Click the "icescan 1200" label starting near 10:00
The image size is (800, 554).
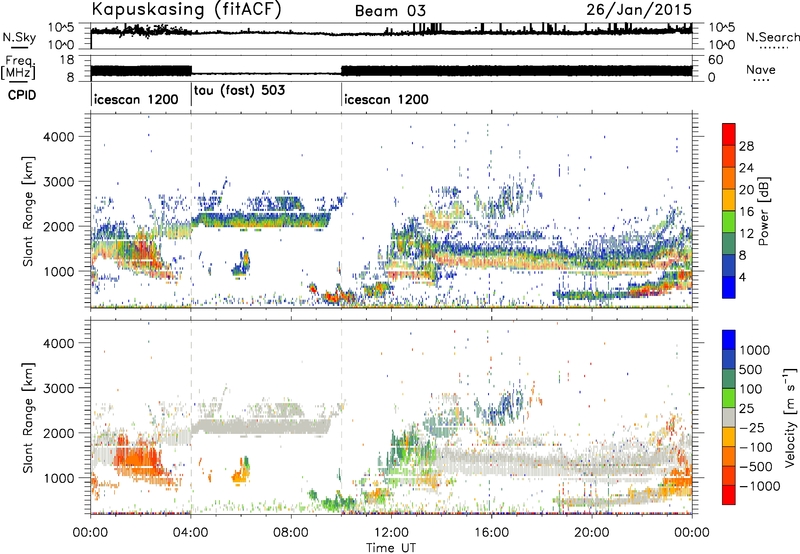point(386,99)
